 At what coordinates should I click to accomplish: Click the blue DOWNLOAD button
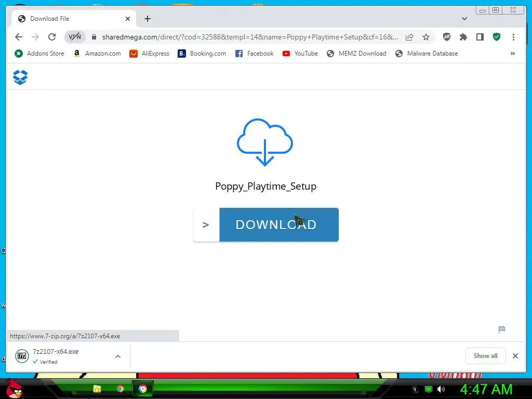pos(279,224)
